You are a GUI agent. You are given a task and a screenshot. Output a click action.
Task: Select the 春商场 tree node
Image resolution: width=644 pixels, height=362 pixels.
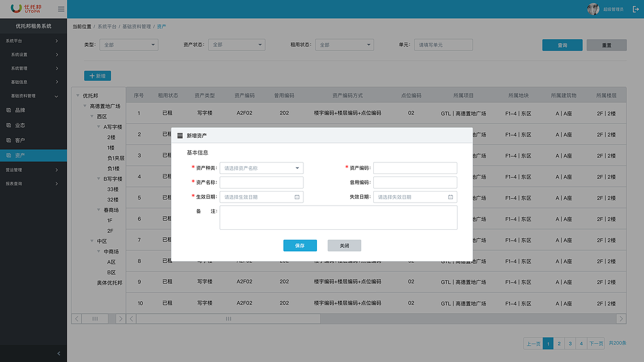pyautogui.click(x=111, y=210)
